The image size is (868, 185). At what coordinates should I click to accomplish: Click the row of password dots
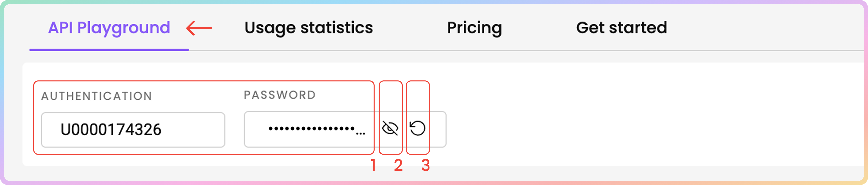click(312, 128)
